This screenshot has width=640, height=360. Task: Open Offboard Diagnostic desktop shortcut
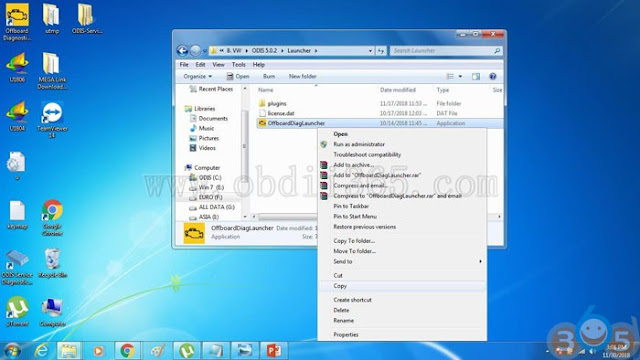click(x=17, y=22)
